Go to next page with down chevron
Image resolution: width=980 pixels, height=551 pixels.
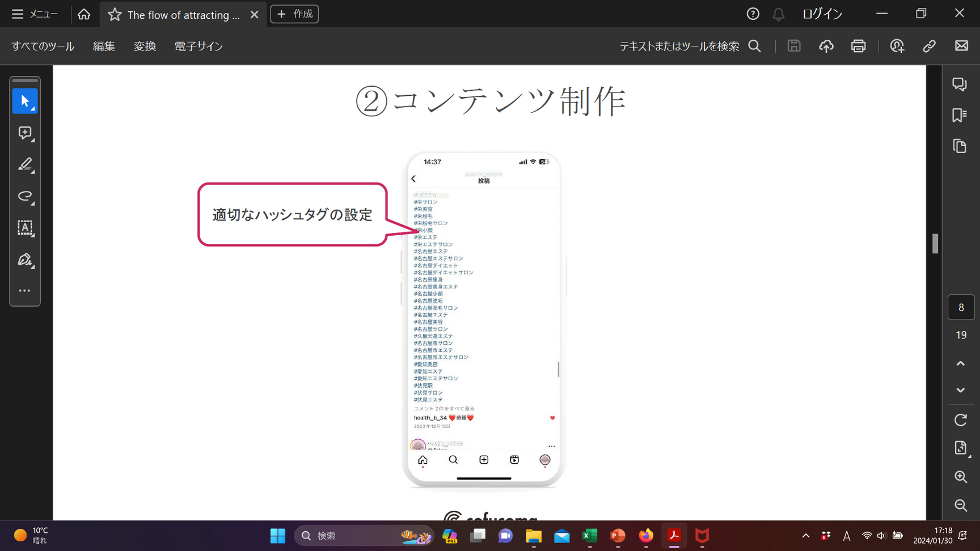960,390
